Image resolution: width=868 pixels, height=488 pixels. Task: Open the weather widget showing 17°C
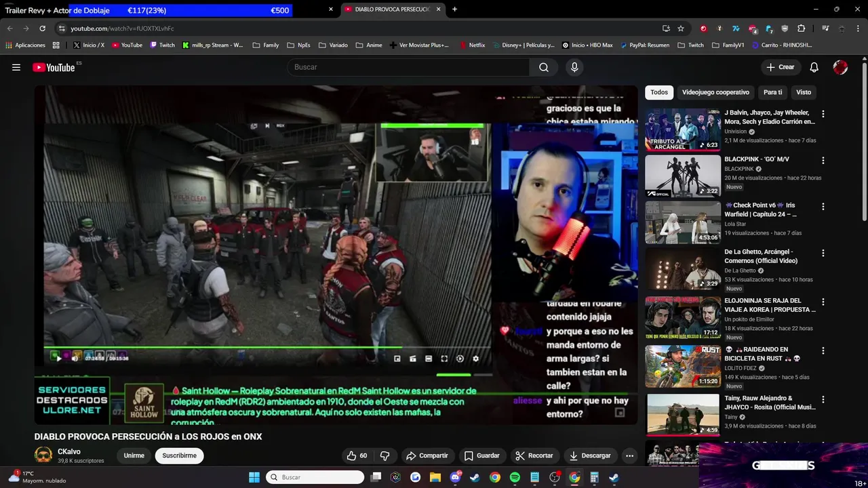pos(37,477)
